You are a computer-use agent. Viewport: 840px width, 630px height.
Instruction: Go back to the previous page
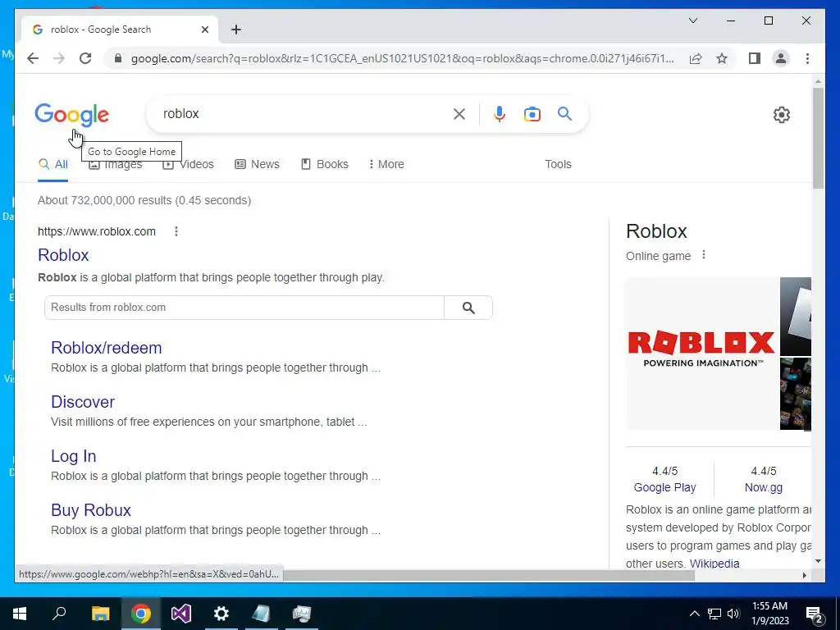[33, 58]
